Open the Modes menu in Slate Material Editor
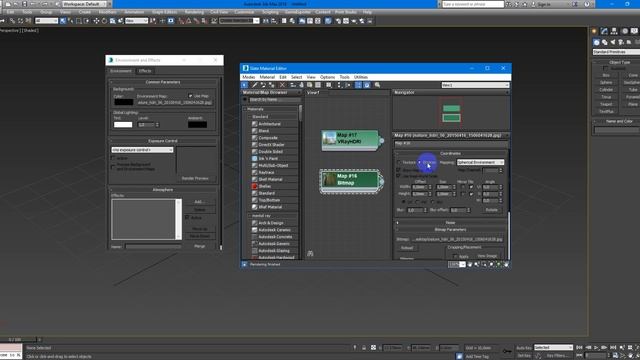640x360 pixels. coord(248,77)
